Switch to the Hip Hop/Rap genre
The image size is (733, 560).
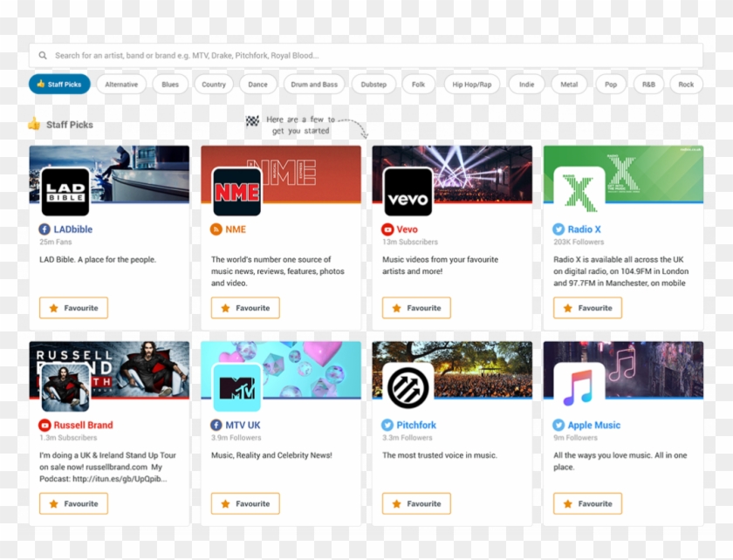[472, 85]
